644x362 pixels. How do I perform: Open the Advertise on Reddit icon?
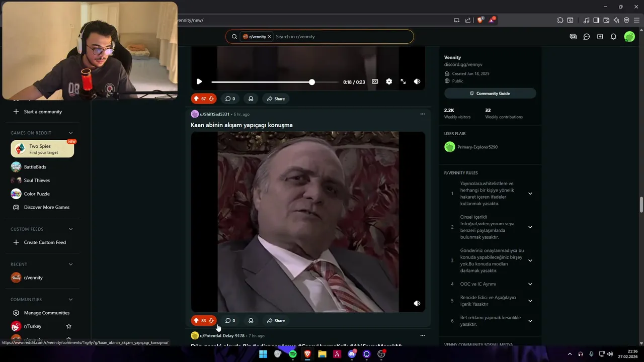(573, 37)
